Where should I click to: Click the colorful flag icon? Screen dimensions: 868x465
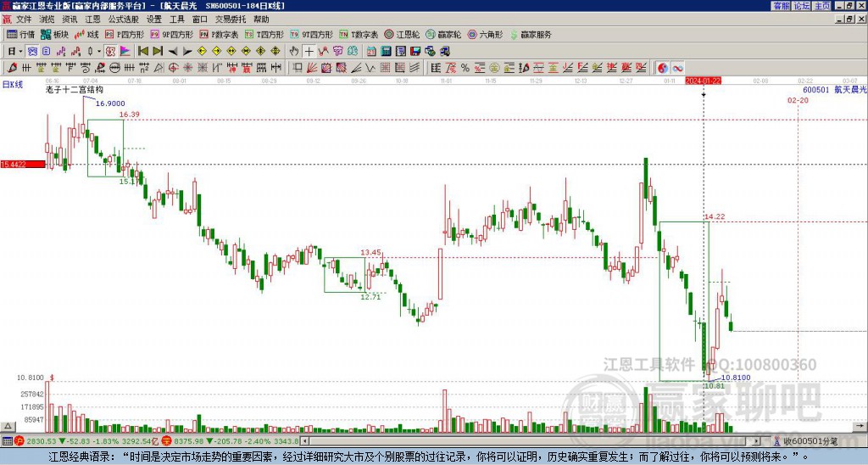click(125, 52)
